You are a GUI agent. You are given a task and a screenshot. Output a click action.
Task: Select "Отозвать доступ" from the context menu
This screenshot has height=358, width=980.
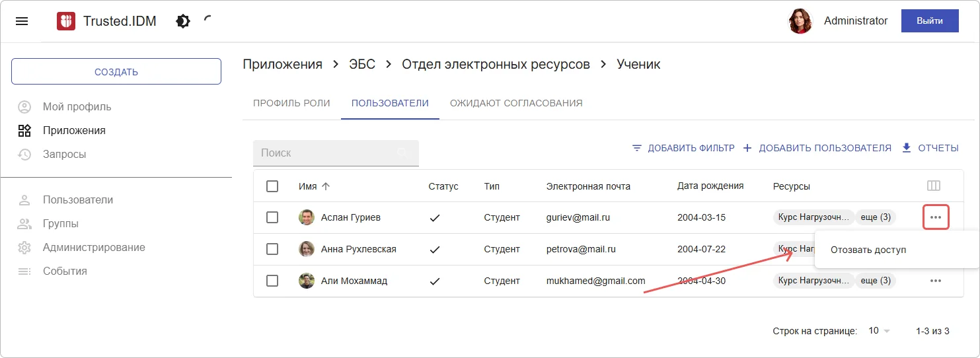[868, 250]
